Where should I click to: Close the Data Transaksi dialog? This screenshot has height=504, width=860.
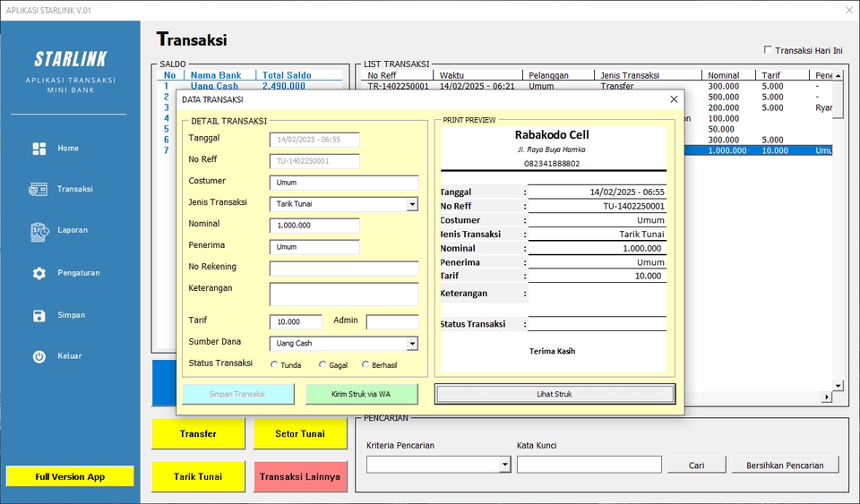coord(674,99)
